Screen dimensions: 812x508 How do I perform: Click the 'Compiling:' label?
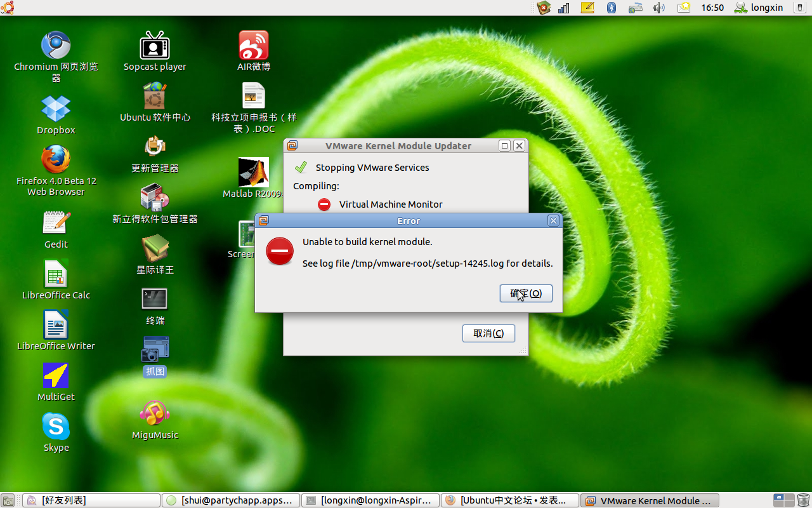(316, 186)
